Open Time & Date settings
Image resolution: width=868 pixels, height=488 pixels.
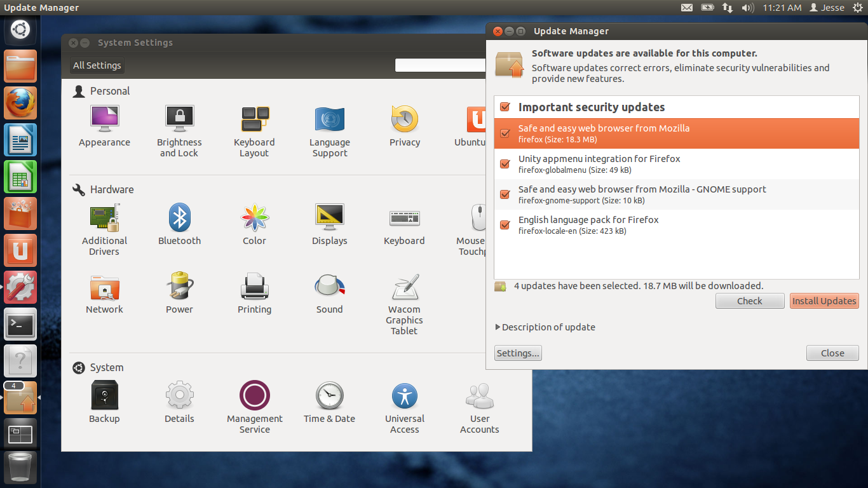[x=330, y=402]
